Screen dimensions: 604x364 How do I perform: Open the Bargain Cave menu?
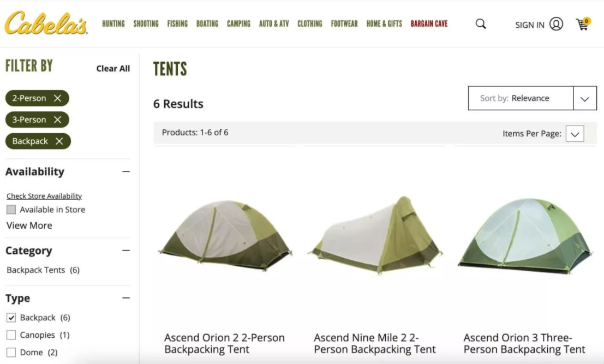[429, 23]
